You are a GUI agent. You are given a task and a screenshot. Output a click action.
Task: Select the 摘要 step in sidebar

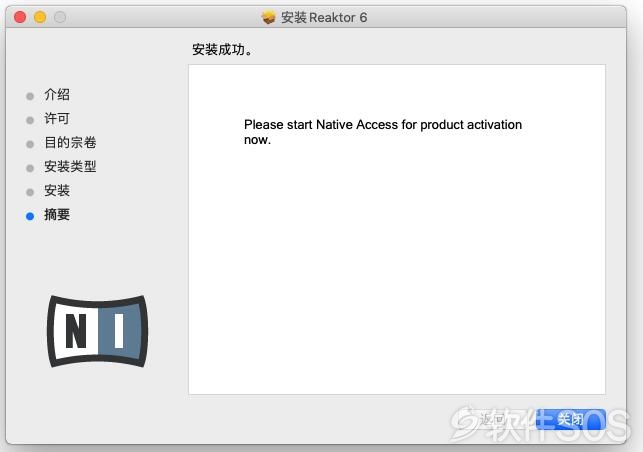[57, 215]
